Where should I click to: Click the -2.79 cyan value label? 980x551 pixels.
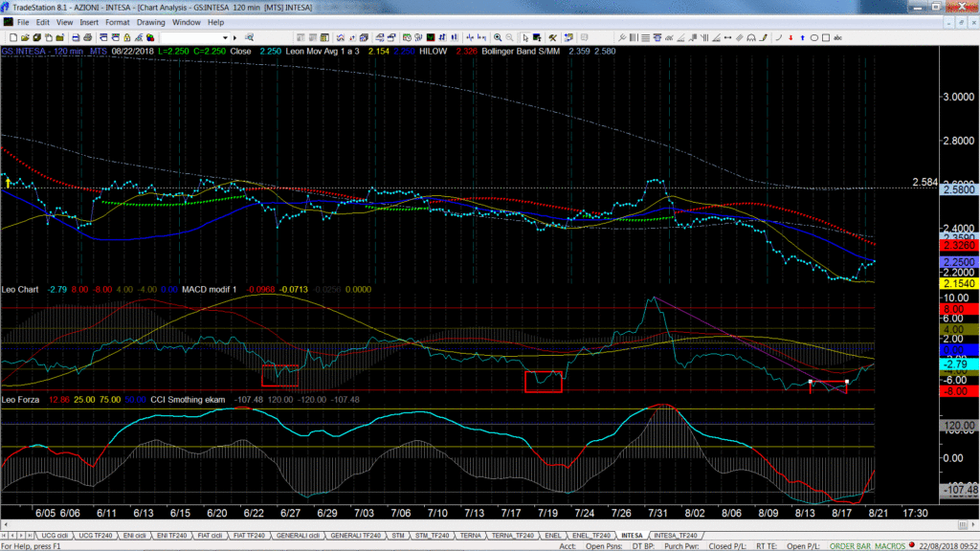pos(959,364)
